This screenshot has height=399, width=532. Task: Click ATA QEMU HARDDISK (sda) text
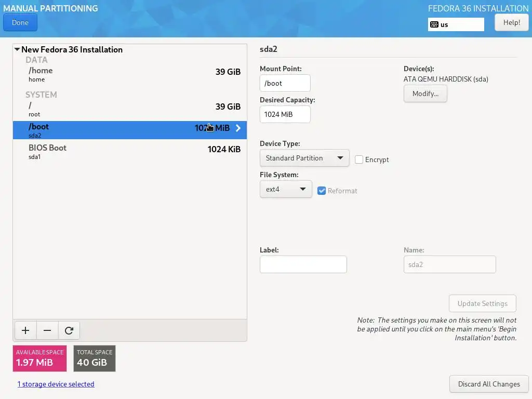(446, 79)
